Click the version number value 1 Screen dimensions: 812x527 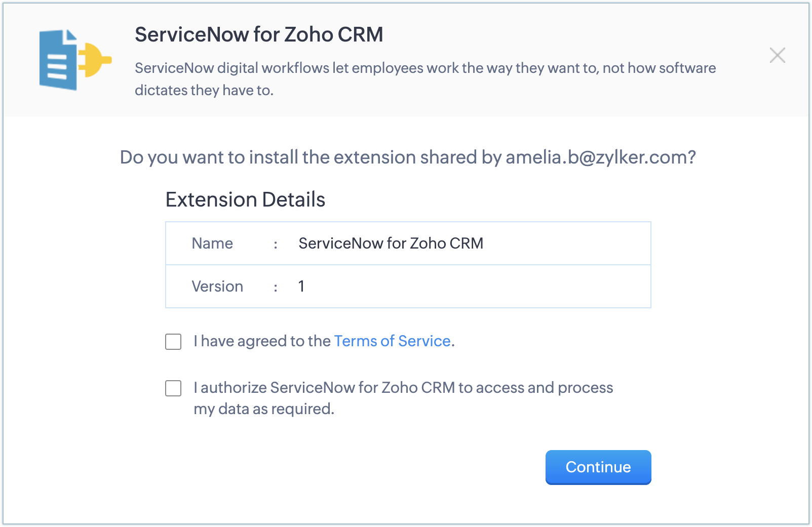click(301, 287)
